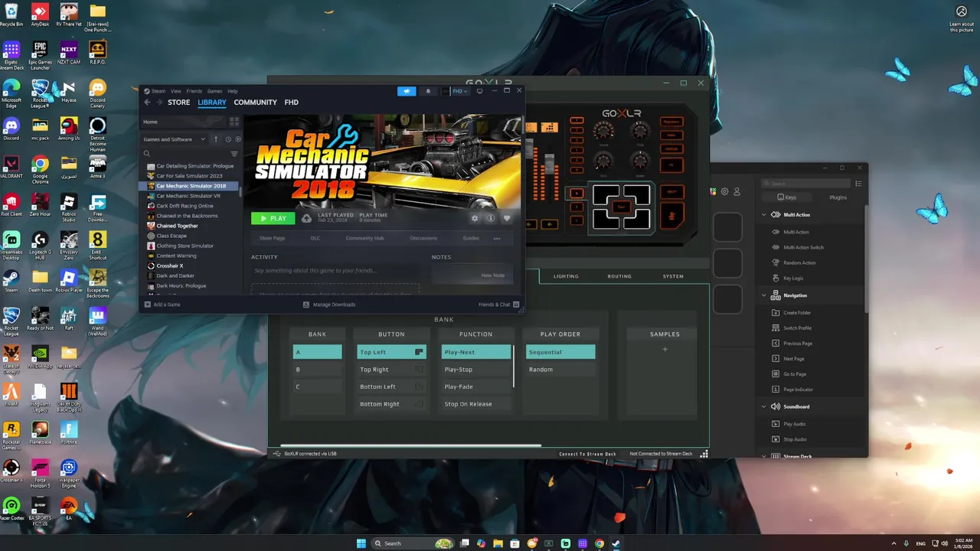Click the activity status input field
Screen dimensions: 980x551
(335, 270)
